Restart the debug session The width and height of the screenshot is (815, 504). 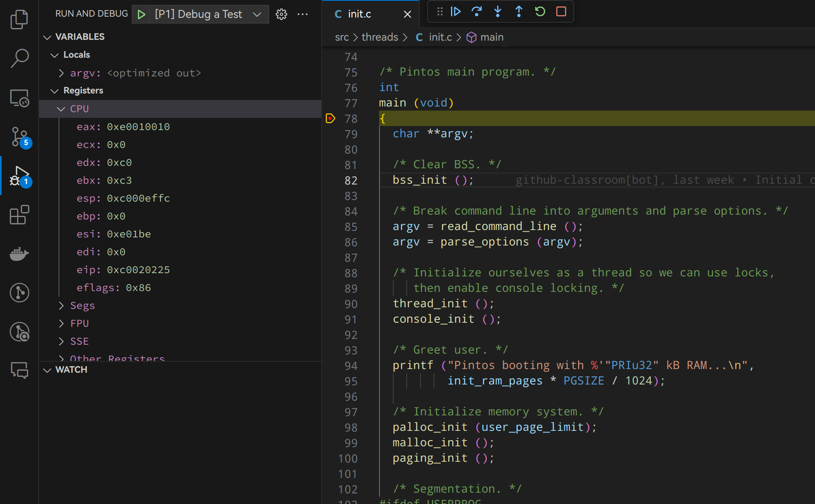[540, 11]
